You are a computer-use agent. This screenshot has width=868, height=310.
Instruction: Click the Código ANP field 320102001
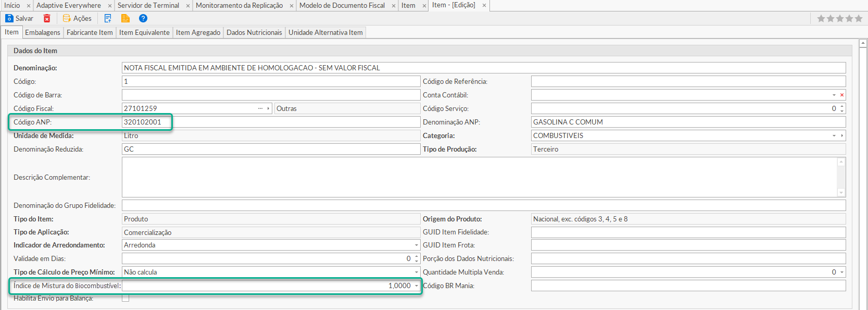(x=271, y=122)
